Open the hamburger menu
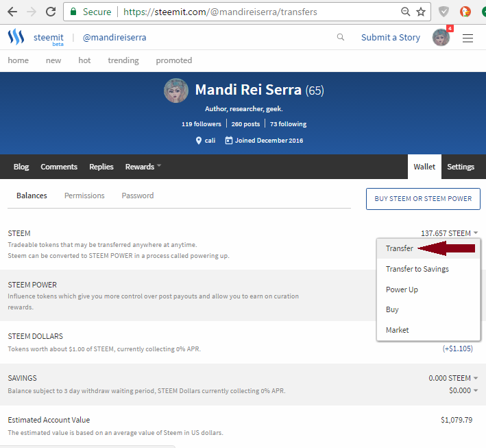This screenshot has height=448, width=486. tap(467, 38)
